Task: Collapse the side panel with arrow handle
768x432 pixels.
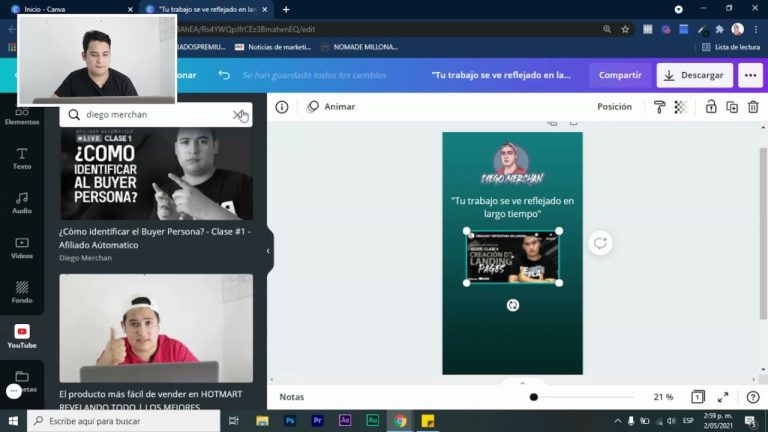Action: pos(268,251)
